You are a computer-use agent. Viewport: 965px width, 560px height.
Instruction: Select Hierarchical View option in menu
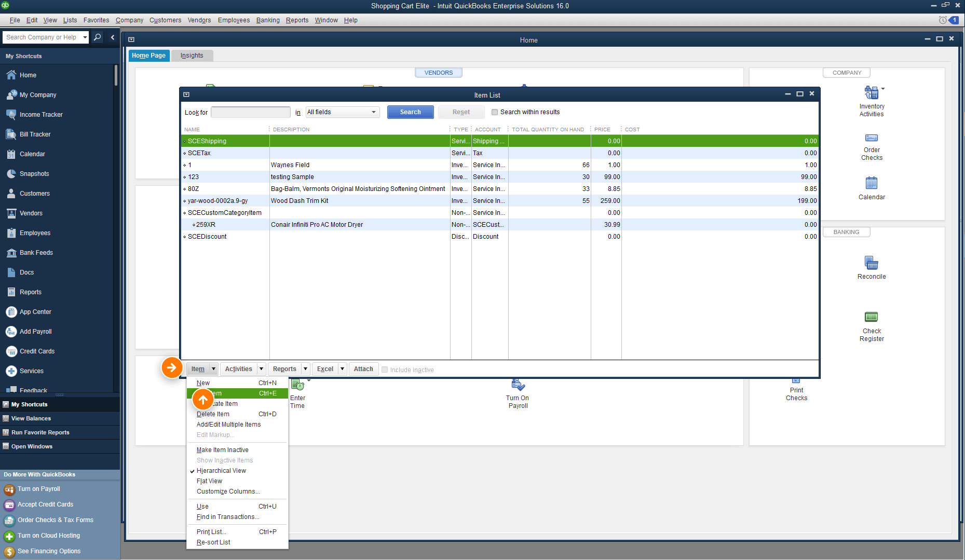[x=221, y=471]
